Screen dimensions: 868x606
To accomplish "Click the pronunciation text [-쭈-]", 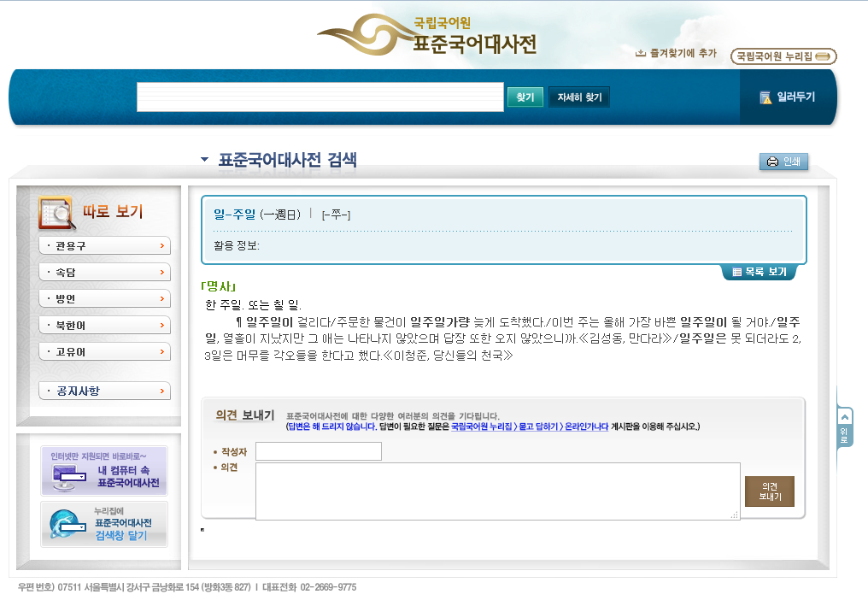I will (336, 215).
